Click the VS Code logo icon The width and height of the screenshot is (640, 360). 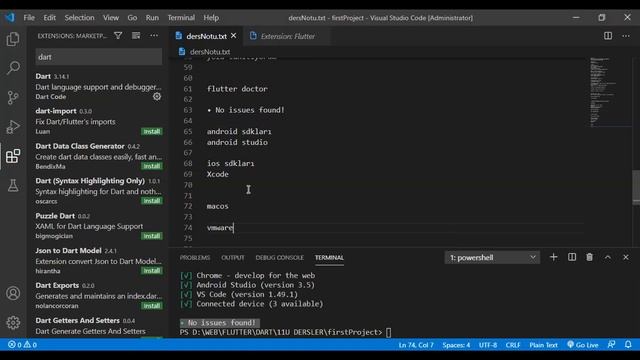pyautogui.click(x=10, y=18)
